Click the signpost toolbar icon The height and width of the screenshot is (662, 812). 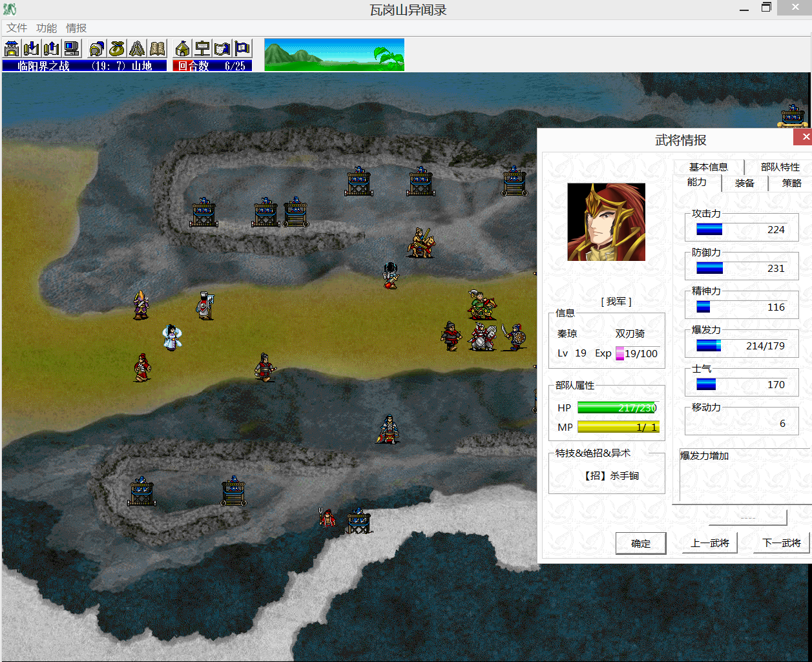point(203,48)
